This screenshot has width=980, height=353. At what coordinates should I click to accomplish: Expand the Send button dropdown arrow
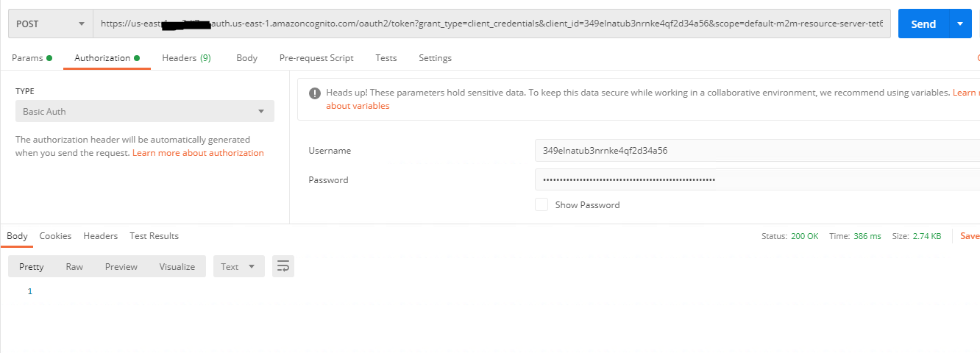click(959, 24)
